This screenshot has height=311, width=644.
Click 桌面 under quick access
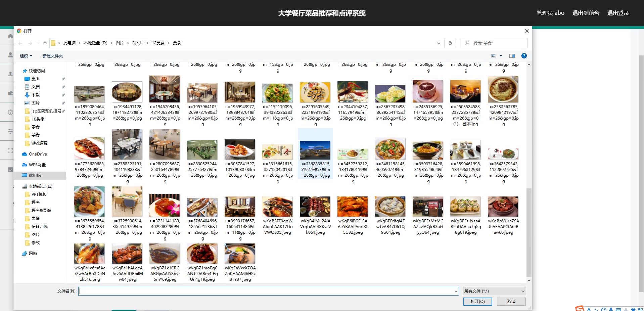tap(35, 79)
